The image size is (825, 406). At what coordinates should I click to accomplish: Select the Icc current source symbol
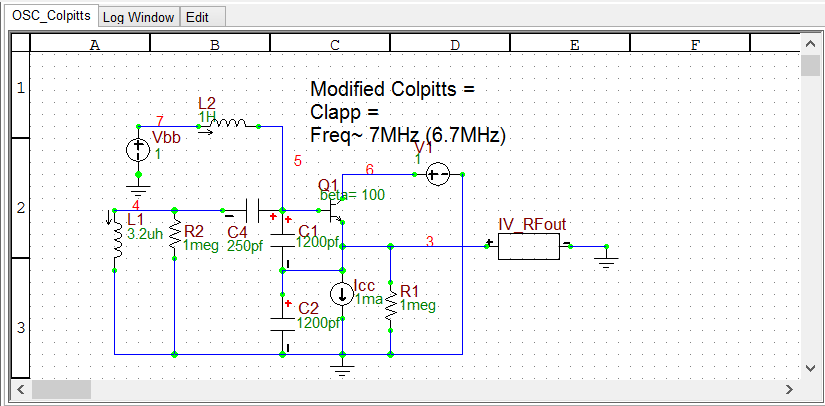coord(343,295)
